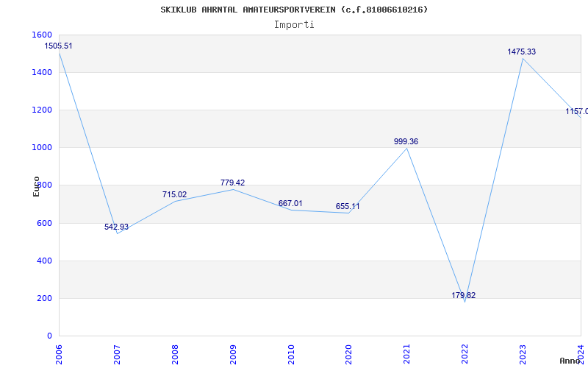The image size is (588, 368).
Task: Select the 999.36 data label
Action: tap(406, 141)
